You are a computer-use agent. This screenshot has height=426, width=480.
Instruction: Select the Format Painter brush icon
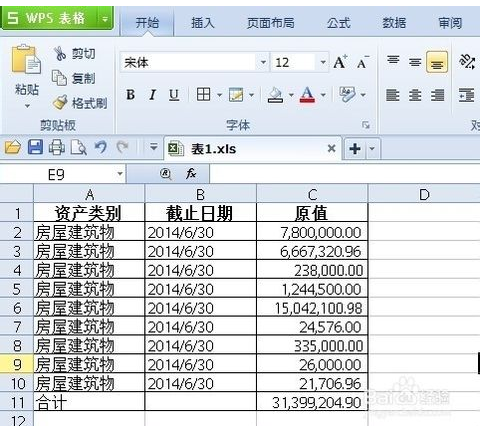(60, 103)
